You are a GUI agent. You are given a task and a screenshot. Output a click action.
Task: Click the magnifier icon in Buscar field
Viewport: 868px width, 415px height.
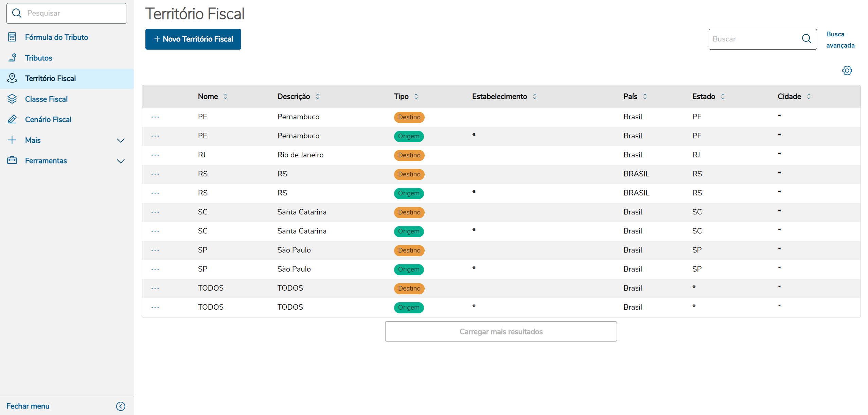[806, 39]
